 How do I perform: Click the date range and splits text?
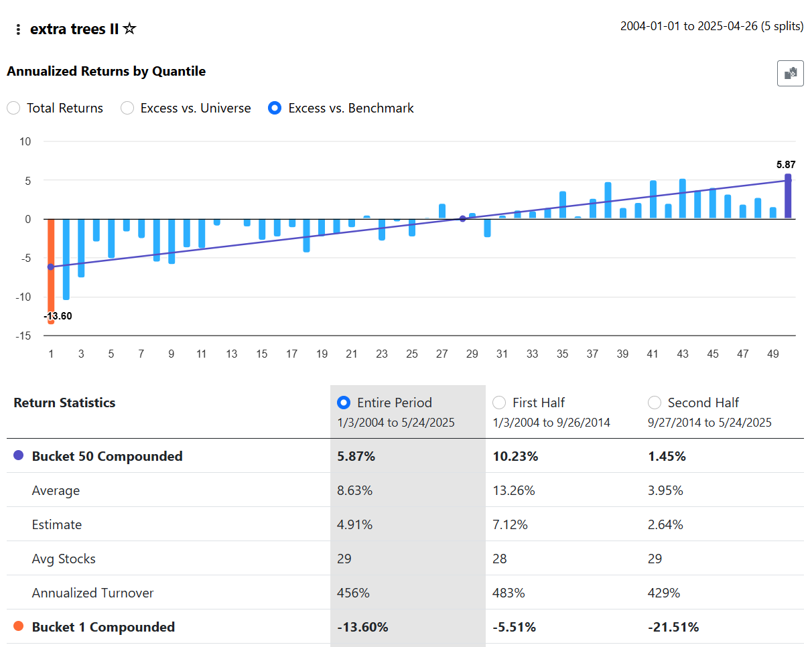point(712,27)
